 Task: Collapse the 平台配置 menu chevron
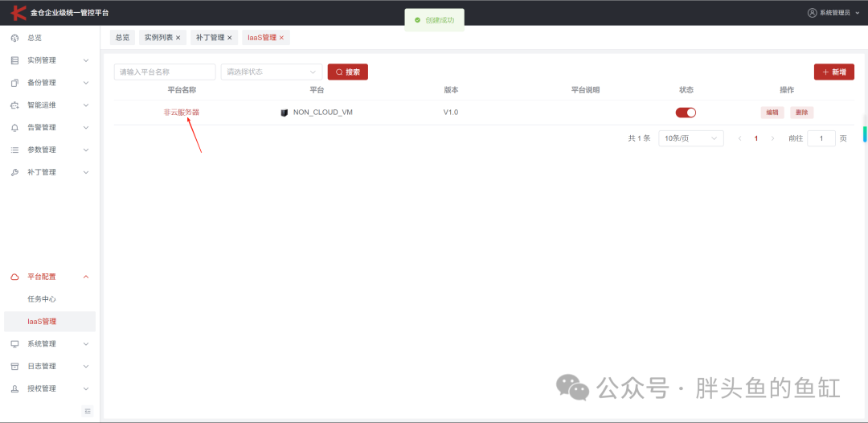click(x=86, y=277)
